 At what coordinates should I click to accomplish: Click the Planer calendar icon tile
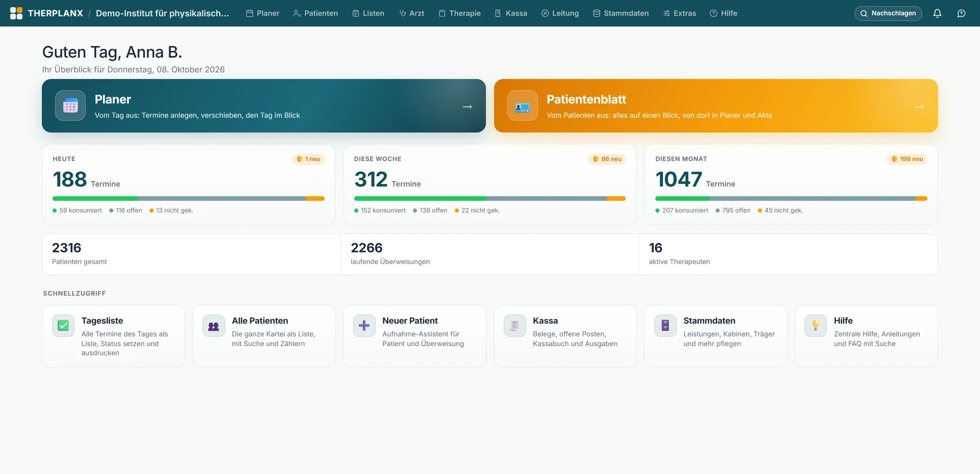[70, 105]
